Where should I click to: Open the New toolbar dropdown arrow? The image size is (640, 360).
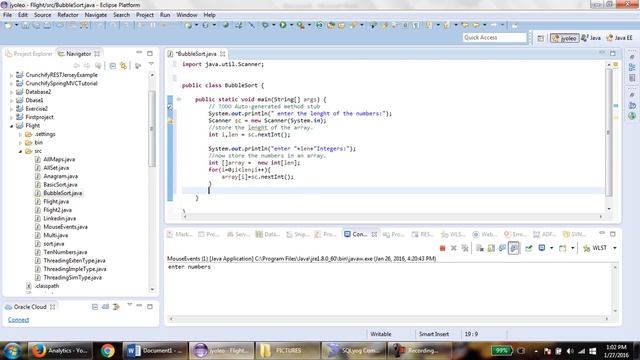[16, 25]
